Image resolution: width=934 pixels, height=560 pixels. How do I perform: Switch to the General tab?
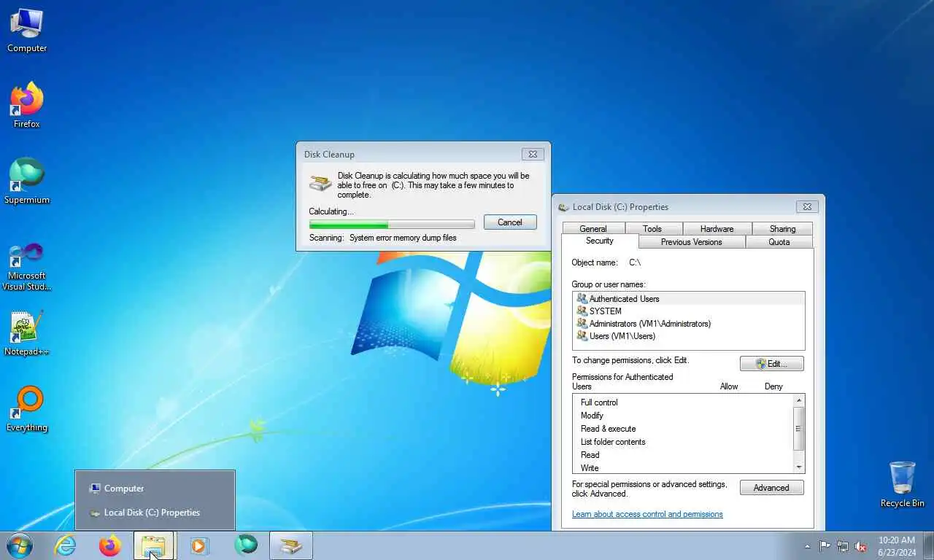click(x=593, y=229)
